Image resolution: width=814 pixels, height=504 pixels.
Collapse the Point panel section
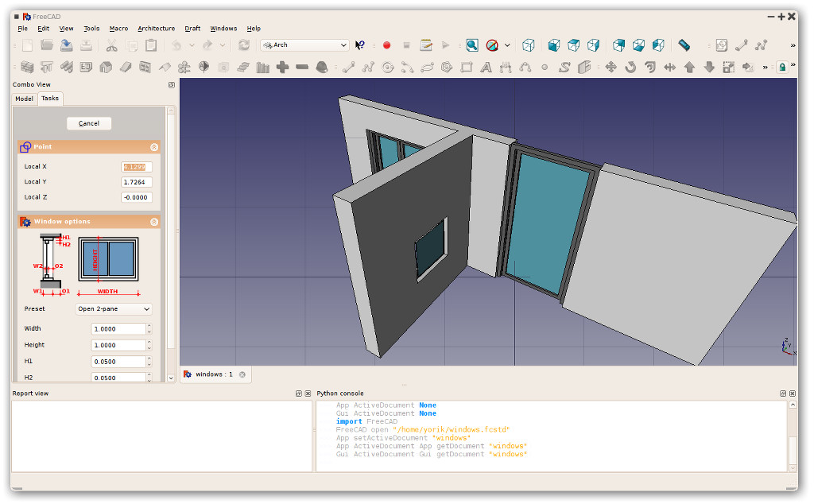pyautogui.click(x=154, y=147)
